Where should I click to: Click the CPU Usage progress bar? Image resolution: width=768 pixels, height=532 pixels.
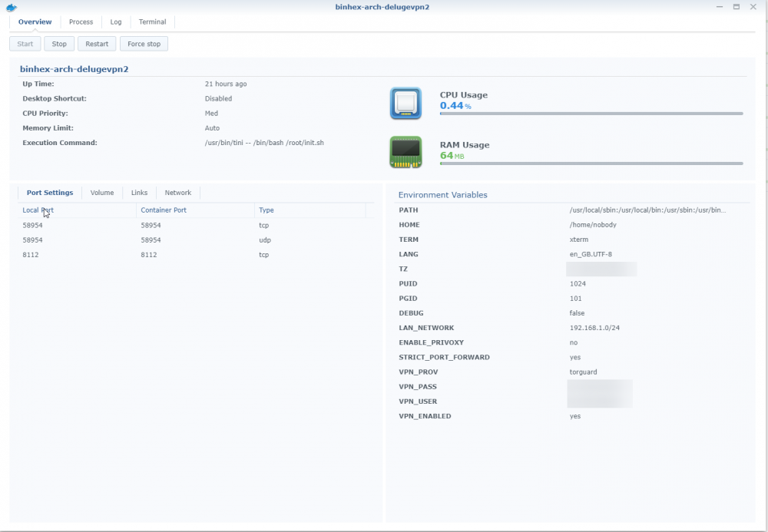(591, 114)
